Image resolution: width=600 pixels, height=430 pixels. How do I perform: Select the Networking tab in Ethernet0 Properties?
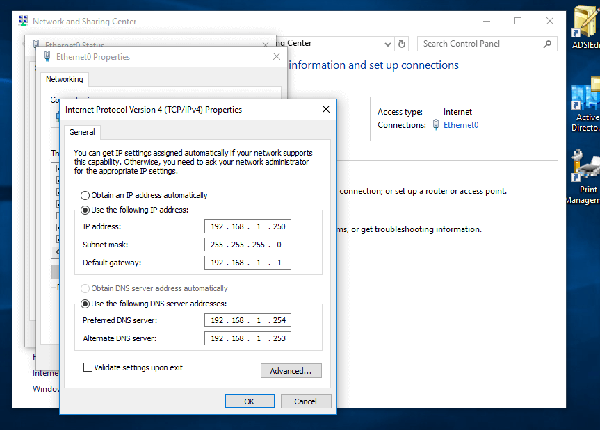pyautogui.click(x=64, y=79)
